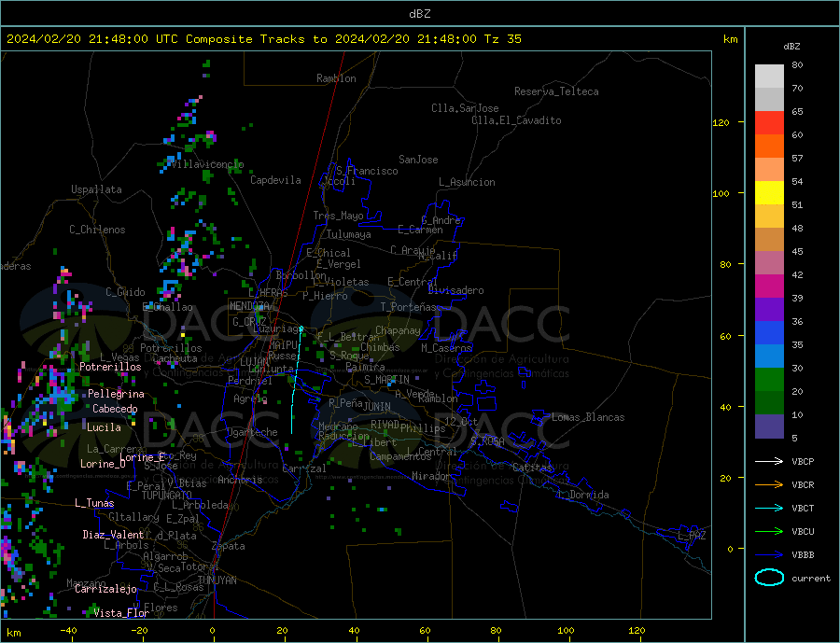The width and height of the screenshot is (840, 643).
Task: Click the JUNIN city label
Action: [x=377, y=407]
